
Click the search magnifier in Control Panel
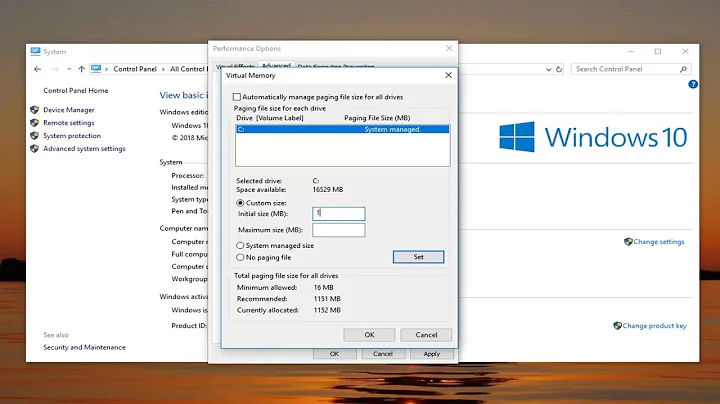683,69
